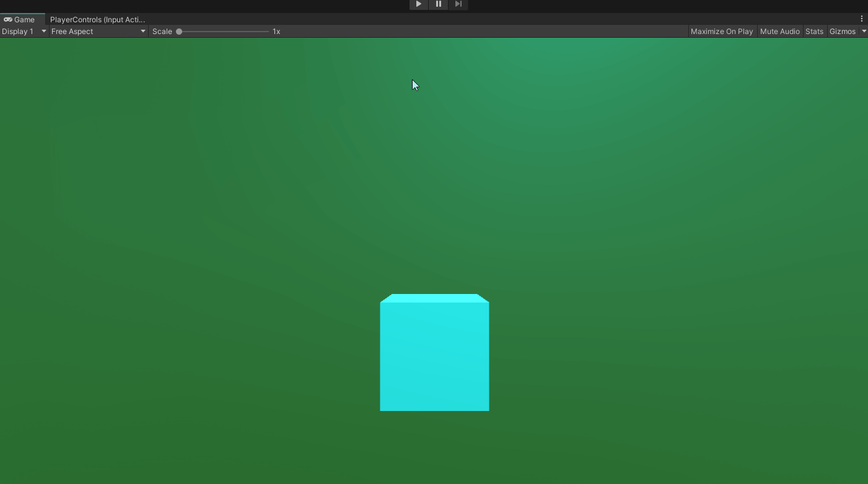Advance one frame with the Step button
868x484 pixels.
coord(458,4)
